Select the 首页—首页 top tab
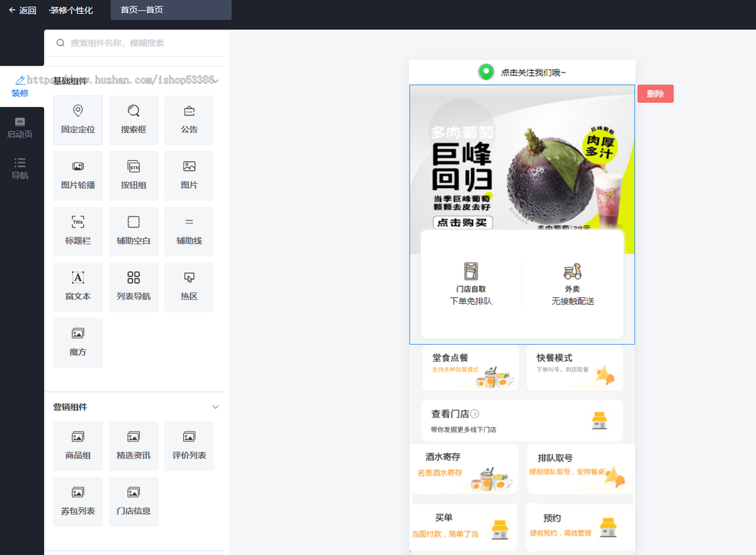Screen dimensions: 756x555 point(171,10)
